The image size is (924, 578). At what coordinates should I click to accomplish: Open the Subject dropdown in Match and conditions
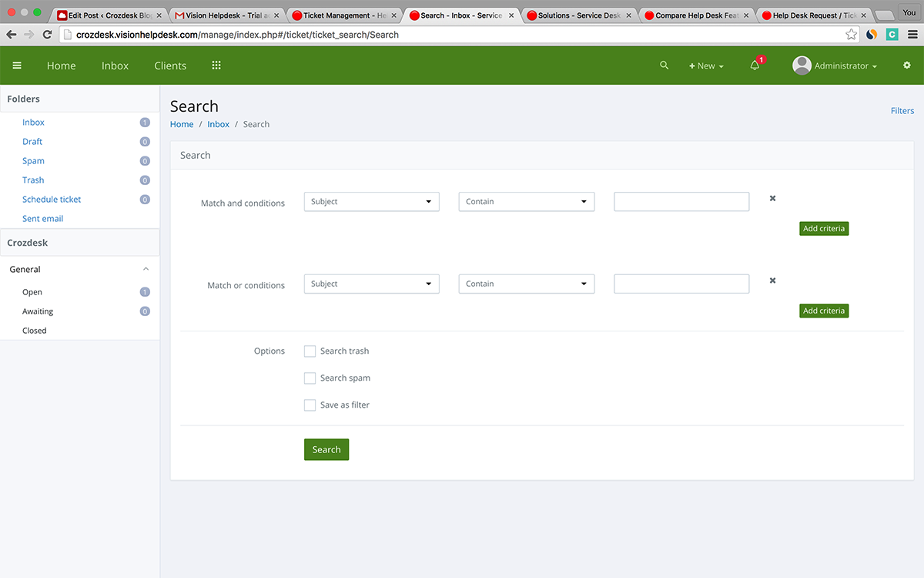371,202
